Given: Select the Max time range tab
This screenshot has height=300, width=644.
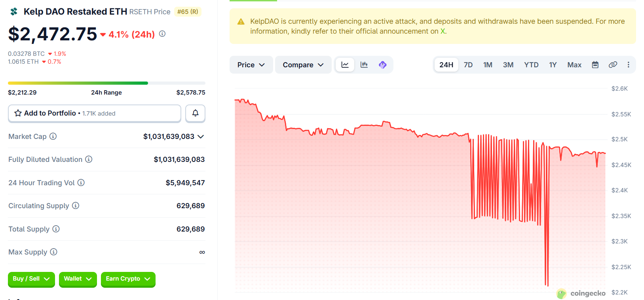Looking at the screenshot, I should 574,65.
